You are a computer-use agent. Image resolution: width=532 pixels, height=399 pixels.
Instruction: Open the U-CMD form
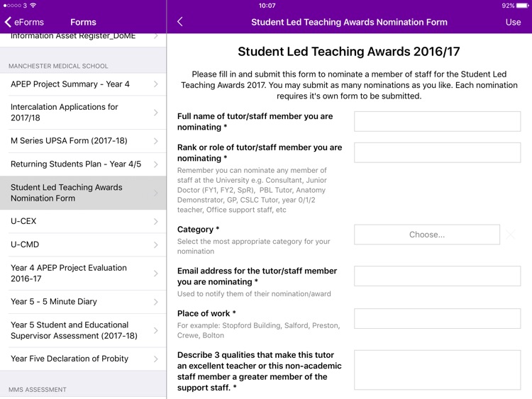pyautogui.click(x=83, y=245)
